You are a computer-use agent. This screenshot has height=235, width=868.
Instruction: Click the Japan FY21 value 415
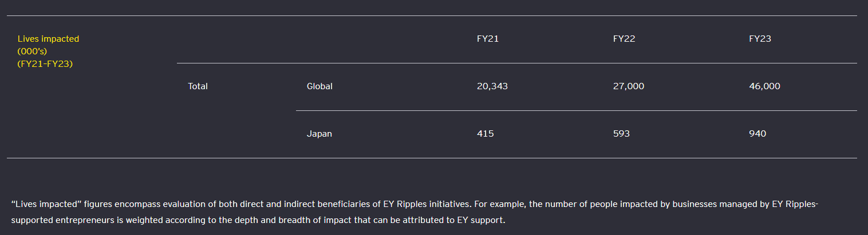click(x=485, y=134)
